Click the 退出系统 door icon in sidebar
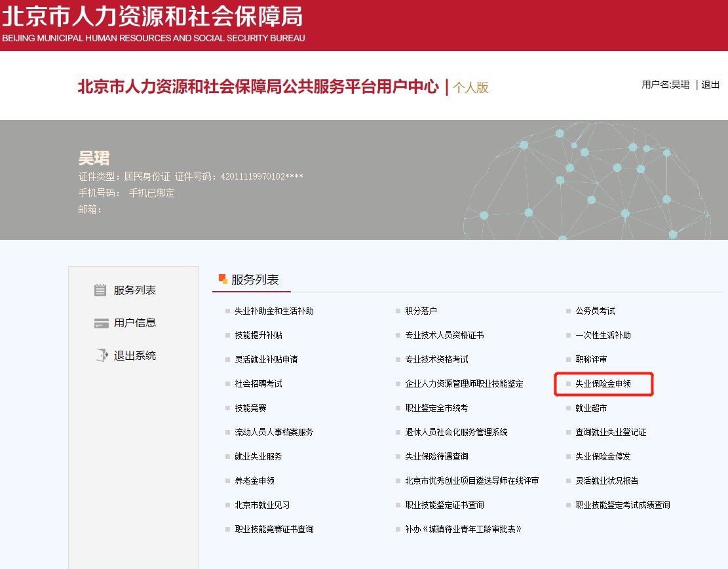728x569 pixels. (100, 356)
